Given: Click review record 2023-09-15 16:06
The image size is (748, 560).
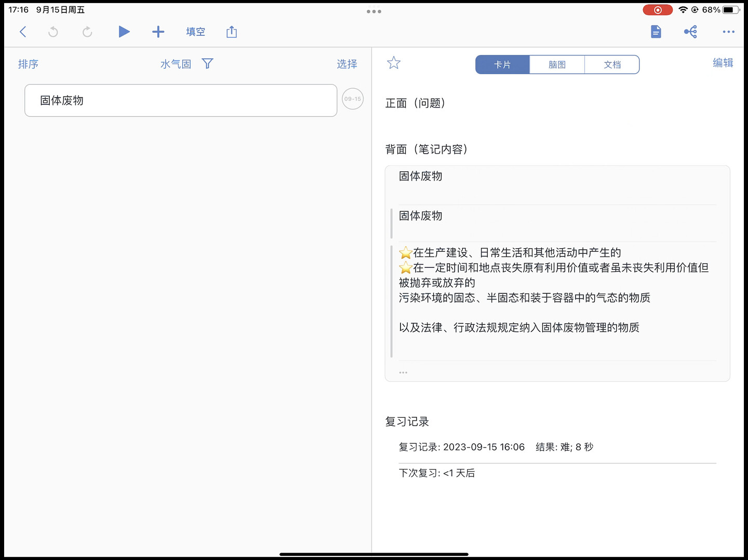Looking at the screenshot, I should point(496,447).
